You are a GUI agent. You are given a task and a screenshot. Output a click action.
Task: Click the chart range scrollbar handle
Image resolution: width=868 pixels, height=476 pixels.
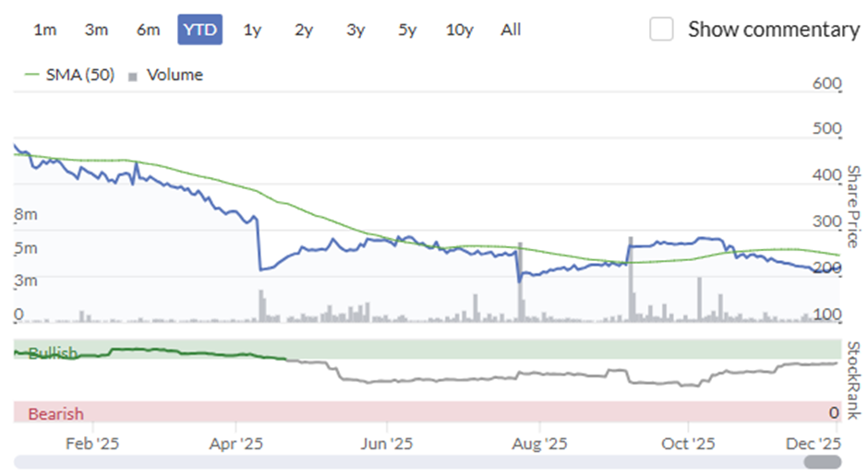[822, 462]
